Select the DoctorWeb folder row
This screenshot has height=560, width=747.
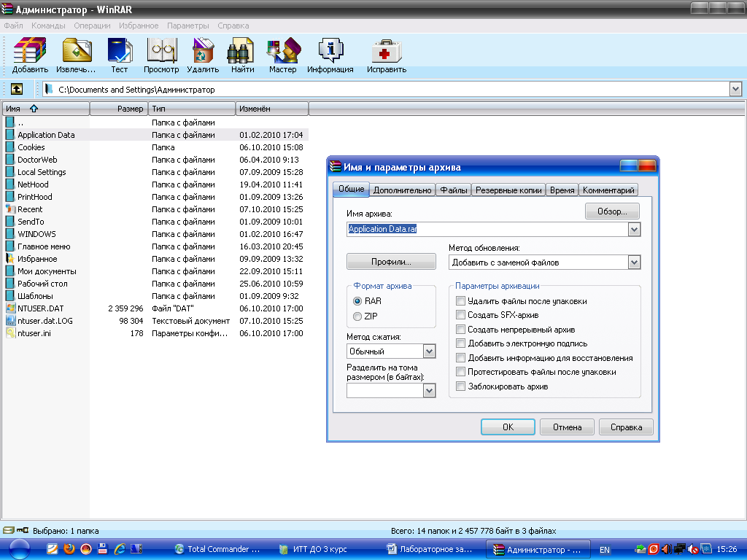pyautogui.click(x=155, y=160)
